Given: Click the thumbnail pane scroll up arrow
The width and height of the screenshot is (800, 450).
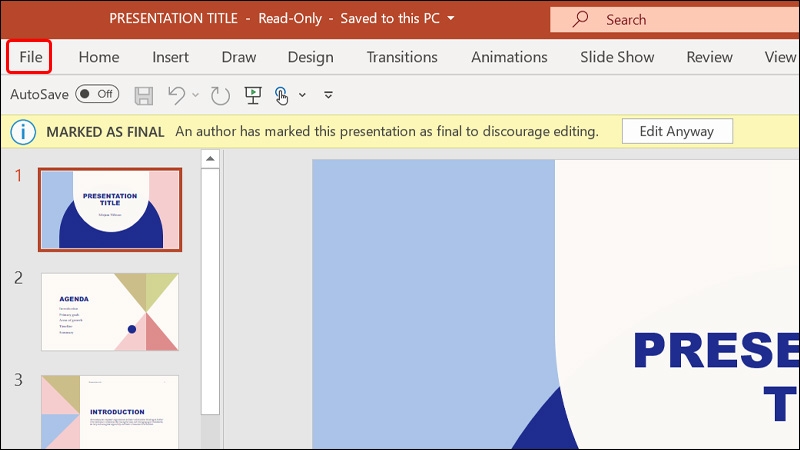Looking at the screenshot, I should tap(210, 159).
